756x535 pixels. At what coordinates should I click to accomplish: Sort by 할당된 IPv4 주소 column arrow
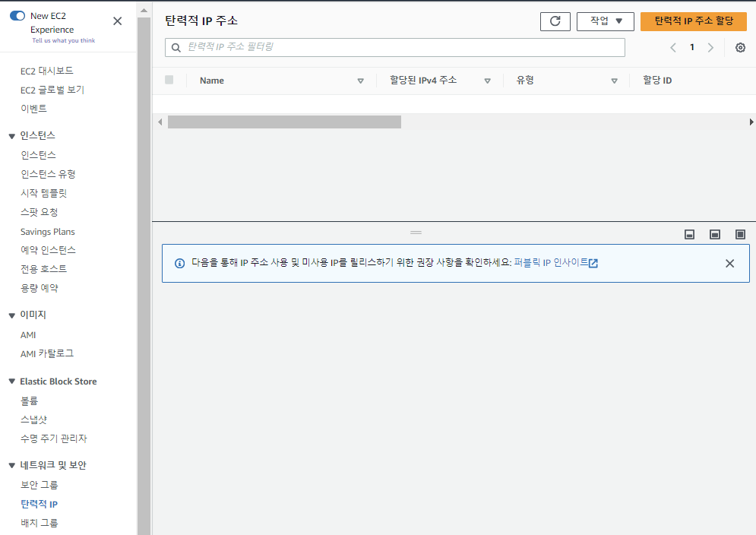click(x=488, y=81)
